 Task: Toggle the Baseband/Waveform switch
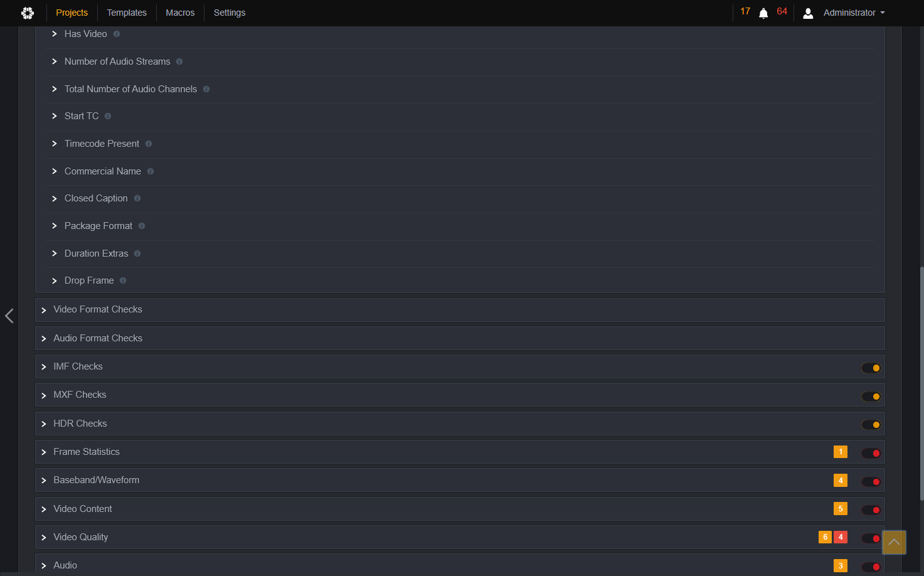coord(871,482)
